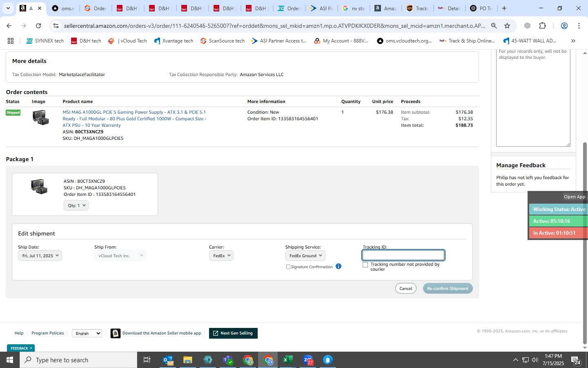Click the Package 1 item thumbnail
The width and height of the screenshot is (588, 368).
pos(39,186)
